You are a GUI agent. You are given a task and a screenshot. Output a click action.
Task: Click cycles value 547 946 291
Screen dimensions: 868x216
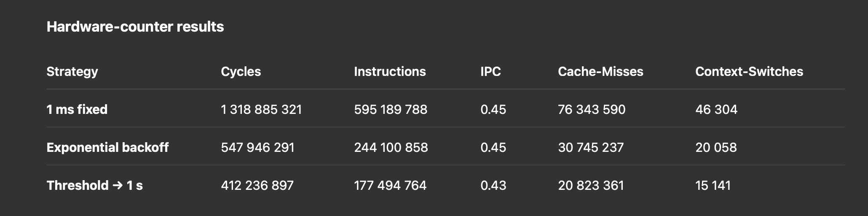click(257, 148)
